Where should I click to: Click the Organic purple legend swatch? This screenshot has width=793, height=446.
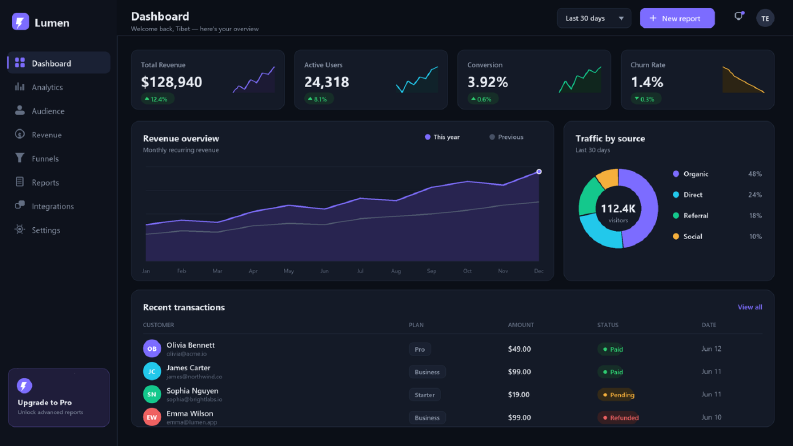pos(676,173)
